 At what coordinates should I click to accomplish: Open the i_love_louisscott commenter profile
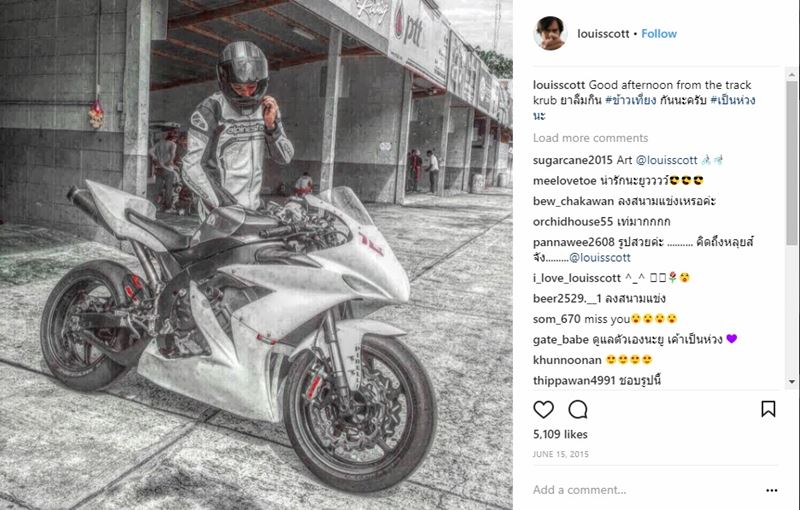577,278
